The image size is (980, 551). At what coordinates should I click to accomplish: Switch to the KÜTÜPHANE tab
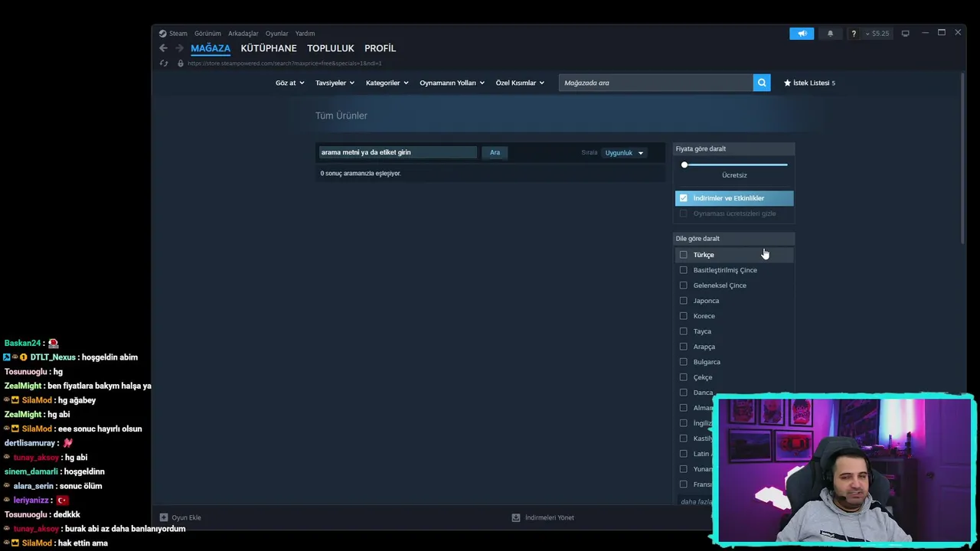pos(269,48)
